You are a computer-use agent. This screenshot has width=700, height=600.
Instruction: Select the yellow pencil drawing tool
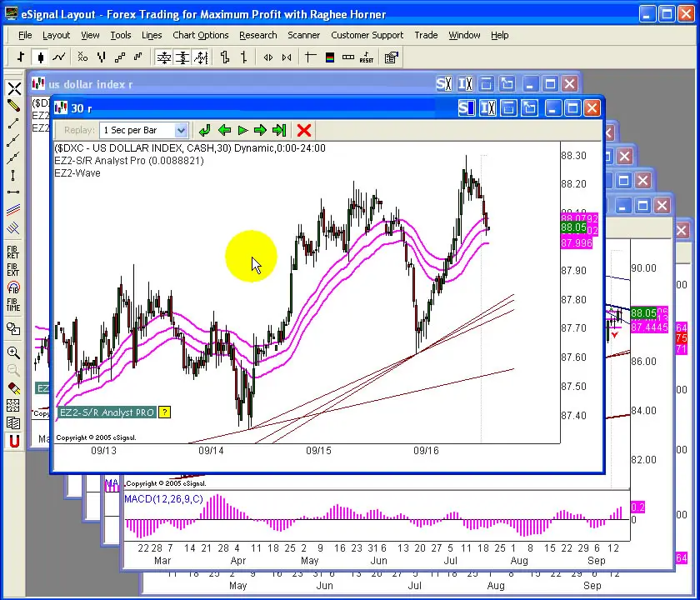[x=13, y=106]
